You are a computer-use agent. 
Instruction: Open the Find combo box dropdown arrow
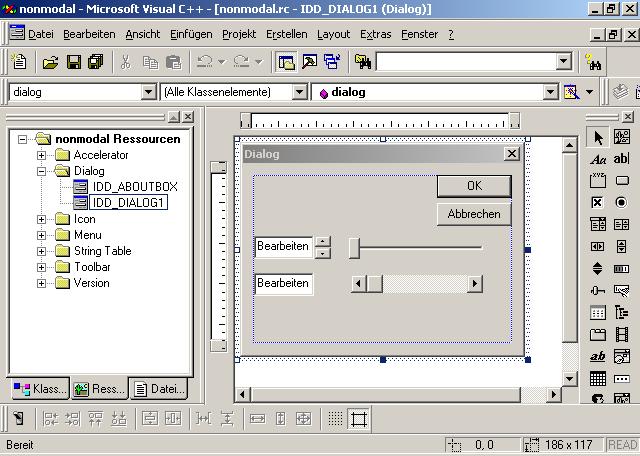[x=563, y=62]
